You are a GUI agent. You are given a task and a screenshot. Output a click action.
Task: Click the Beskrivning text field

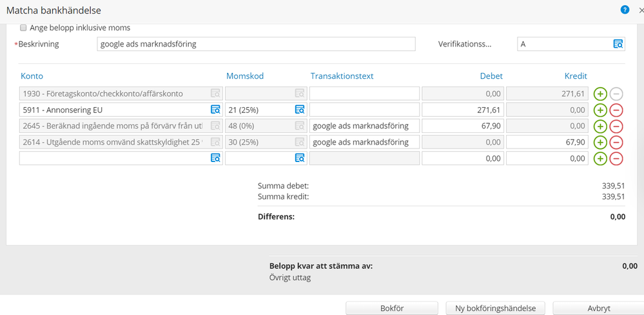pyautogui.click(x=256, y=44)
